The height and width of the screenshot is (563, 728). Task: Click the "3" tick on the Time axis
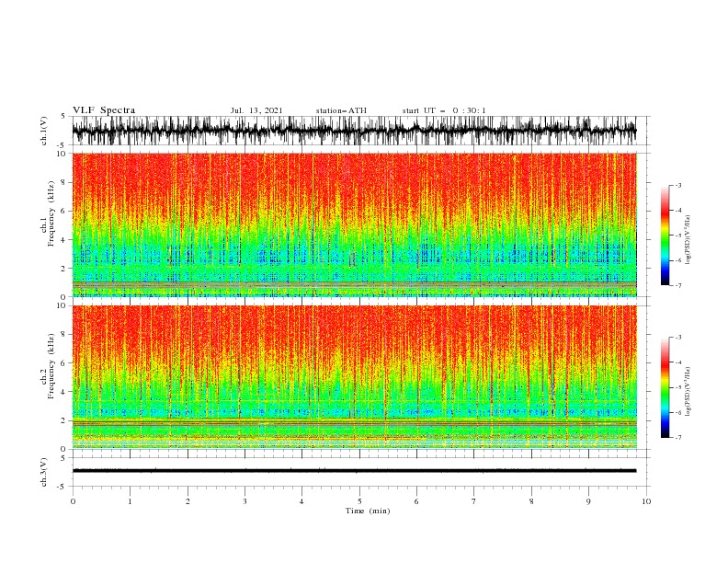coord(245,501)
